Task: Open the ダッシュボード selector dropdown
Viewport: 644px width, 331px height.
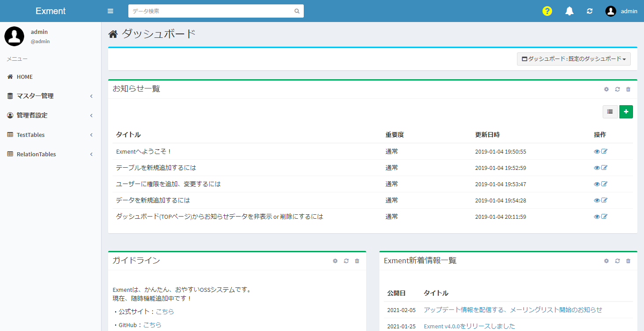Action: point(574,59)
